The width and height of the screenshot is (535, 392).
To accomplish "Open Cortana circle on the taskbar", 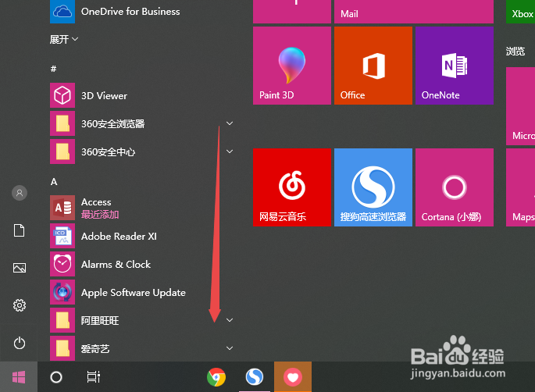I will (56, 377).
